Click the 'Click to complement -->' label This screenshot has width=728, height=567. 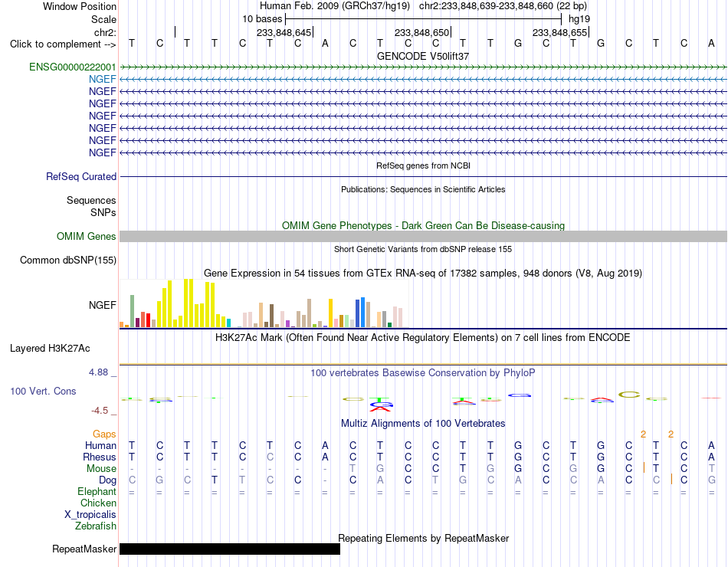(x=63, y=44)
